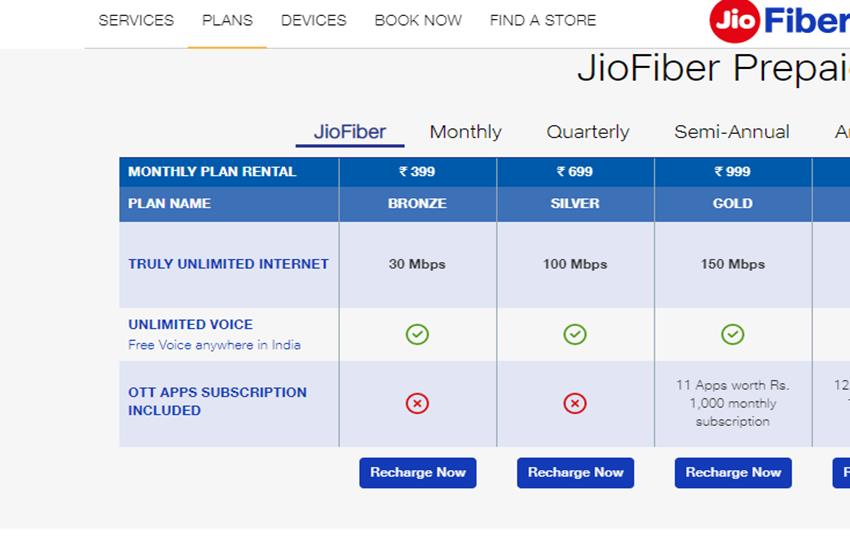850x550 pixels.
Task: Switch to the Semi-Annual tab
Action: [x=732, y=132]
